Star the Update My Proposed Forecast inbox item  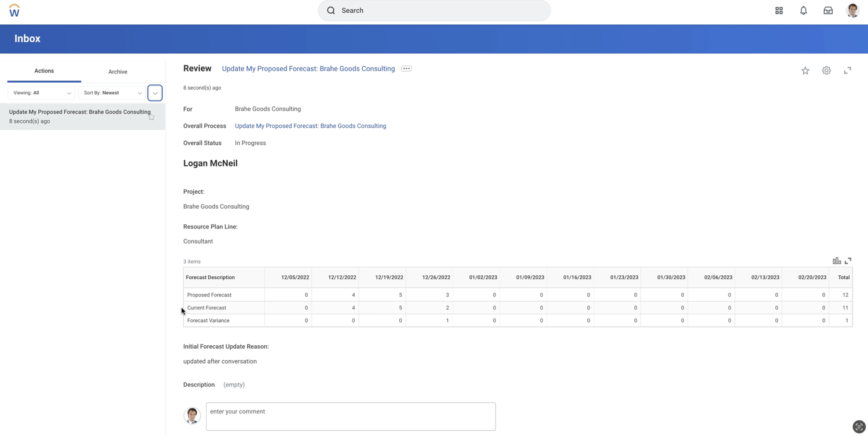tap(151, 116)
